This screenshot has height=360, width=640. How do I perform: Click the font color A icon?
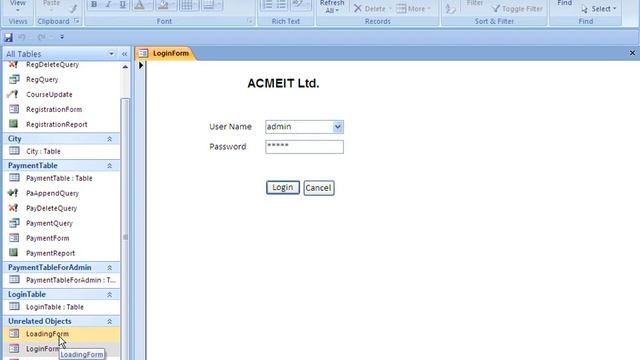pyautogui.click(x=139, y=5)
